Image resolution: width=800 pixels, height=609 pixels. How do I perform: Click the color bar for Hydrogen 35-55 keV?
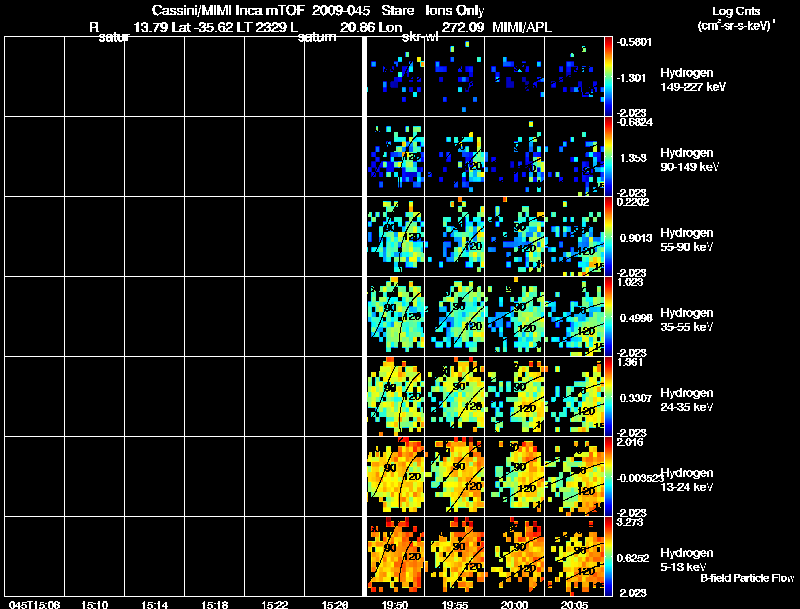(x=608, y=317)
